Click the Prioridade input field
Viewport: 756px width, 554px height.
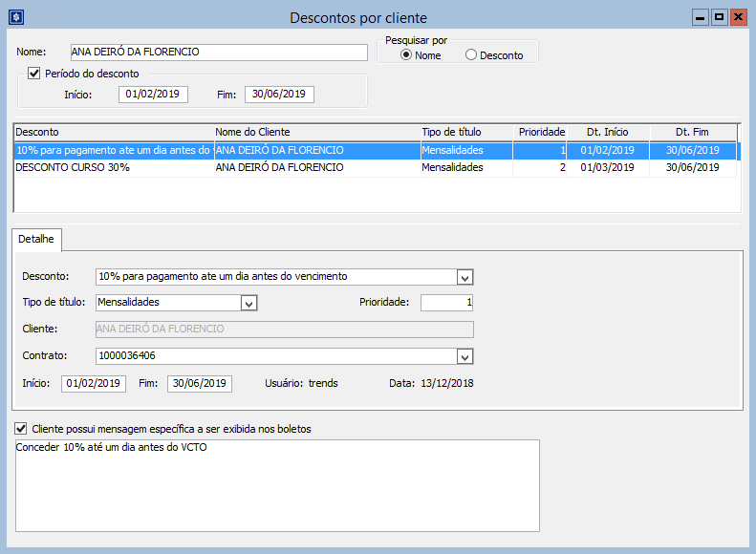click(x=433, y=303)
